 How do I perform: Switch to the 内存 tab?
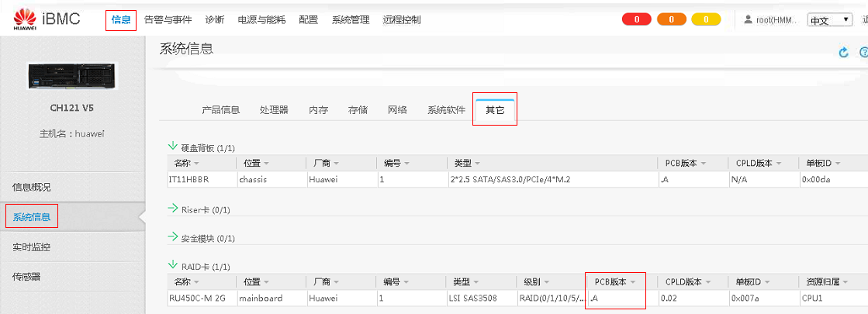pos(318,110)
